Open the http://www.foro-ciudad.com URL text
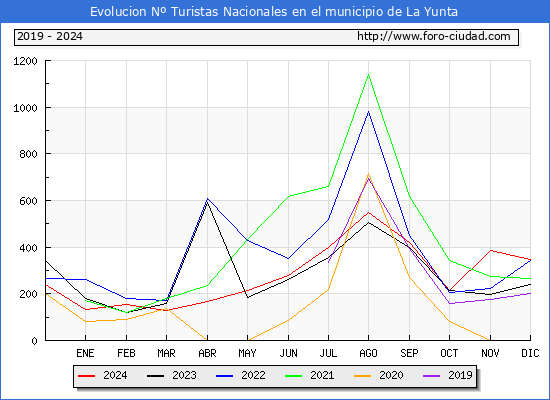 click(x=434, y=36)
